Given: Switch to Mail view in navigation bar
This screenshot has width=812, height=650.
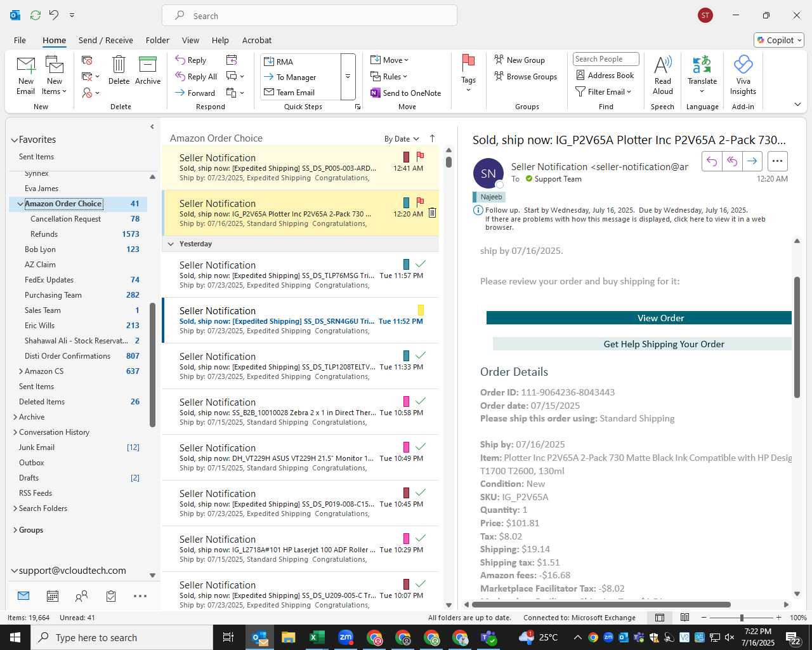Looking at the screenshot, I should (x=23, y=596).
